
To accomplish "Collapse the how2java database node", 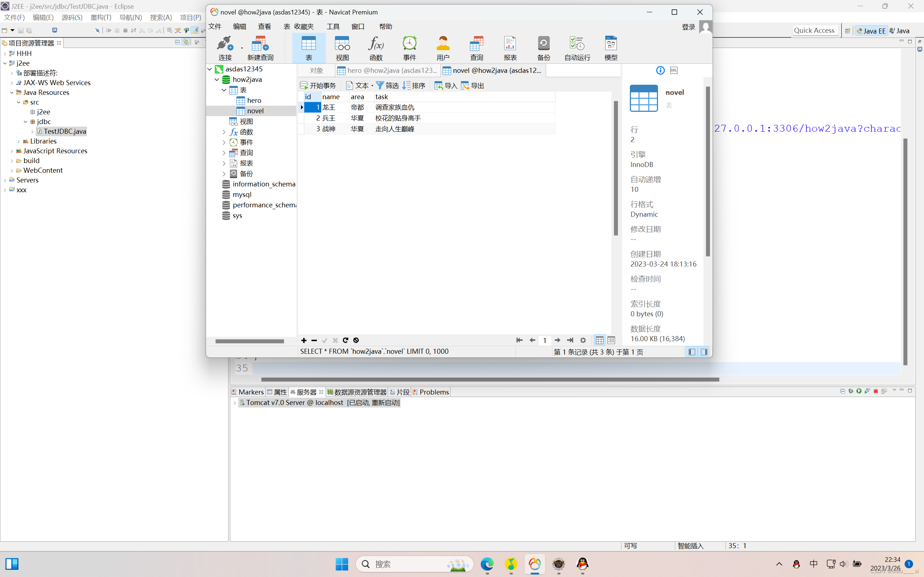I will pos(217,79).
